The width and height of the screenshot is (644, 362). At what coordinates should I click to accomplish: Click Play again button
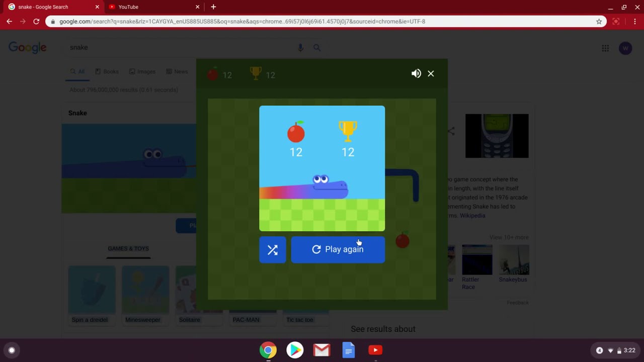click(x=338, y=249)
